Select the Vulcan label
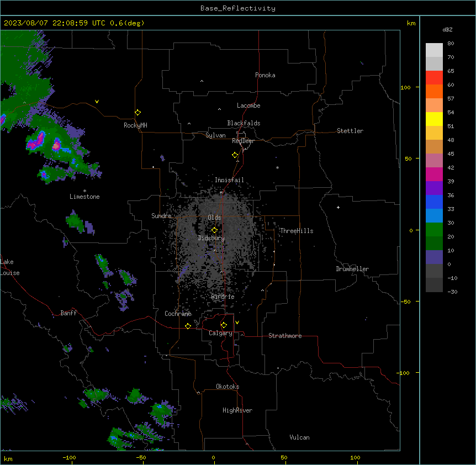 click(x=299, y=437)
